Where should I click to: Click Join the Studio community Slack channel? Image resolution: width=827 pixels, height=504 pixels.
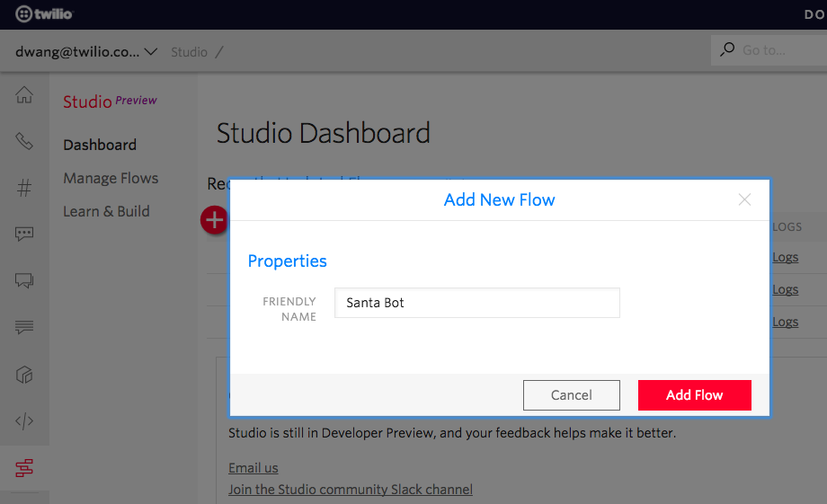pyautogui.click(x=351, y=490)
